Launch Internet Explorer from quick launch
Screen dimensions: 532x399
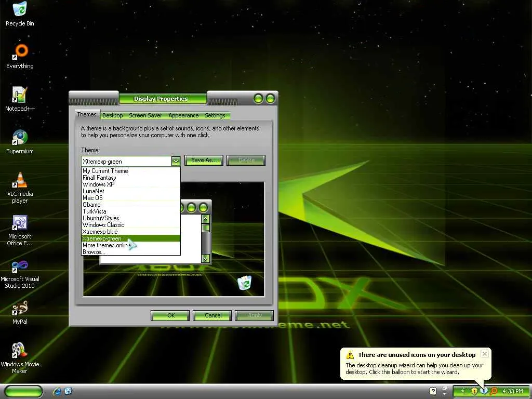click(57, 391)
